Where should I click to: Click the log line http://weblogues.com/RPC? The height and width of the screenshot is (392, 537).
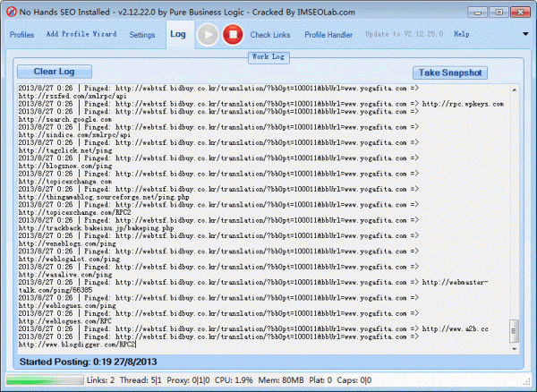[65, 321]
